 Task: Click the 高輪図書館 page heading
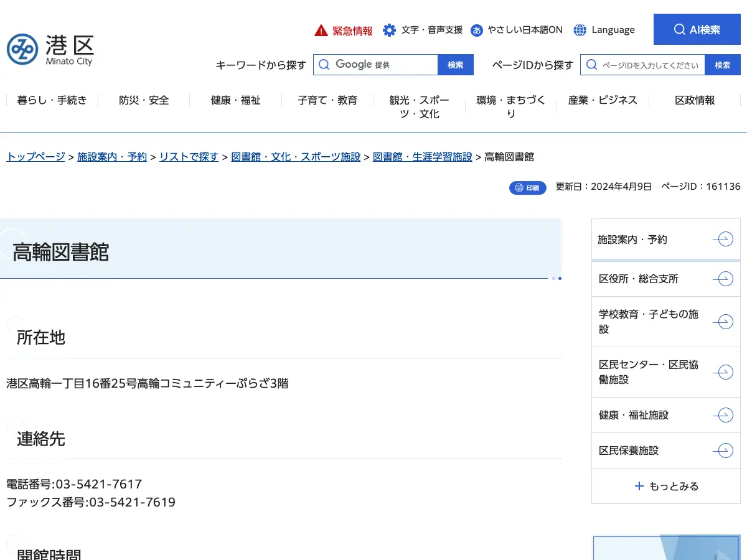[x=61, y=252]
